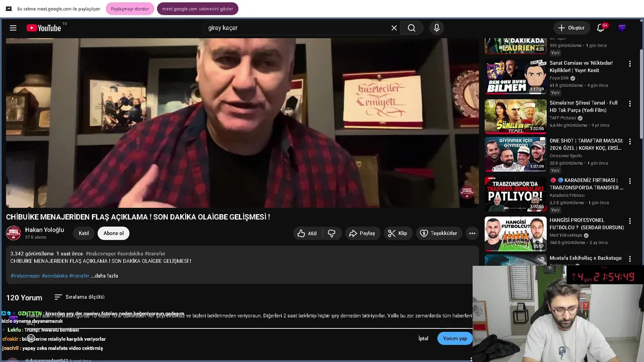
Task: Click the tab sharing indicator icon
Action: [9, 9]
